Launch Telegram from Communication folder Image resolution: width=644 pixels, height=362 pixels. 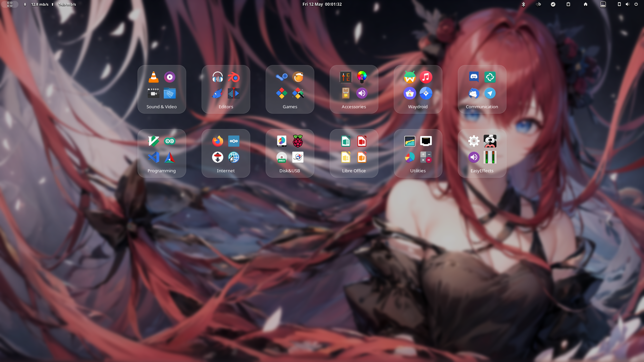490,94
